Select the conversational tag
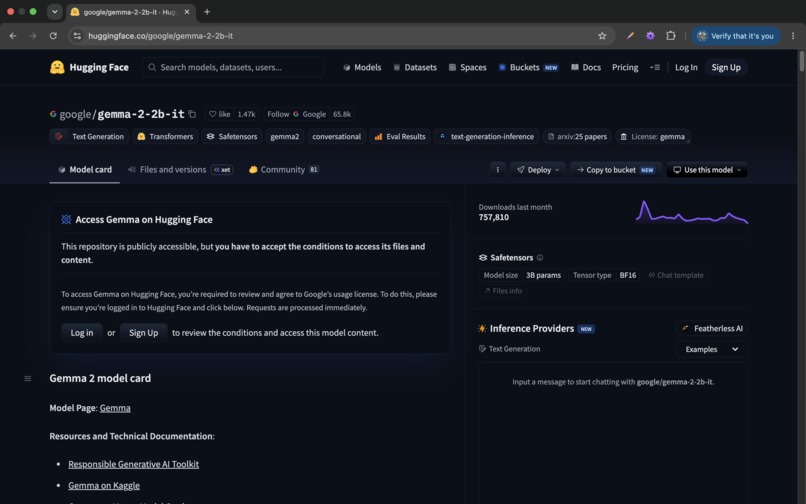 (x=337, y=136)
